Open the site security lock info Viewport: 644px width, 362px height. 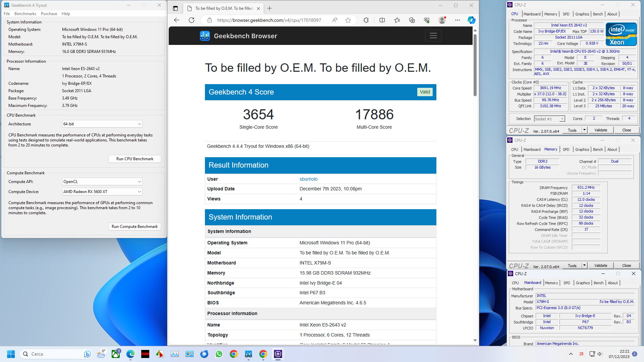point(210,20)
